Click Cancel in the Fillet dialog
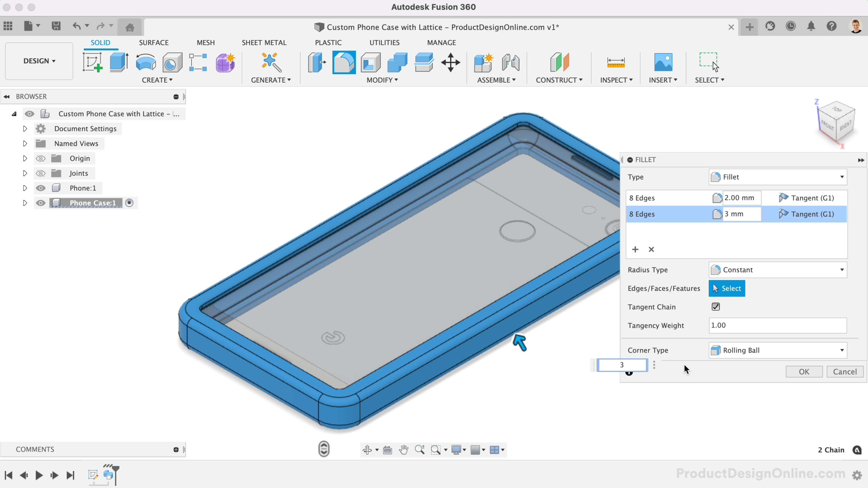Screen dimensions: 868x488 click(x=844, y=371)
